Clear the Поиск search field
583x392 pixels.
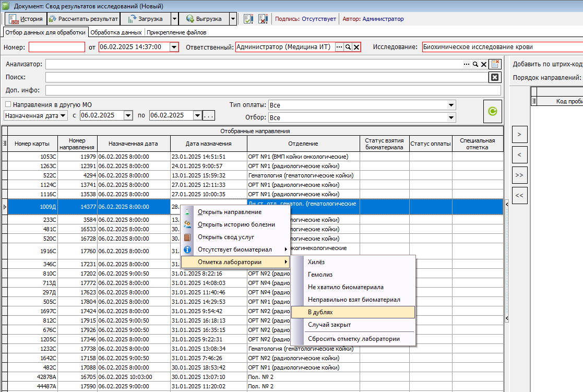(x=494, y=77)
